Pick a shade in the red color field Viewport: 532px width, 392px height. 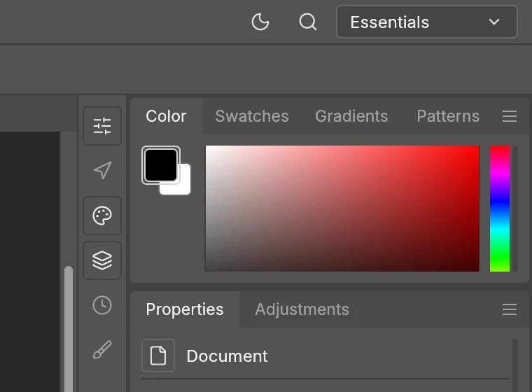342,209
